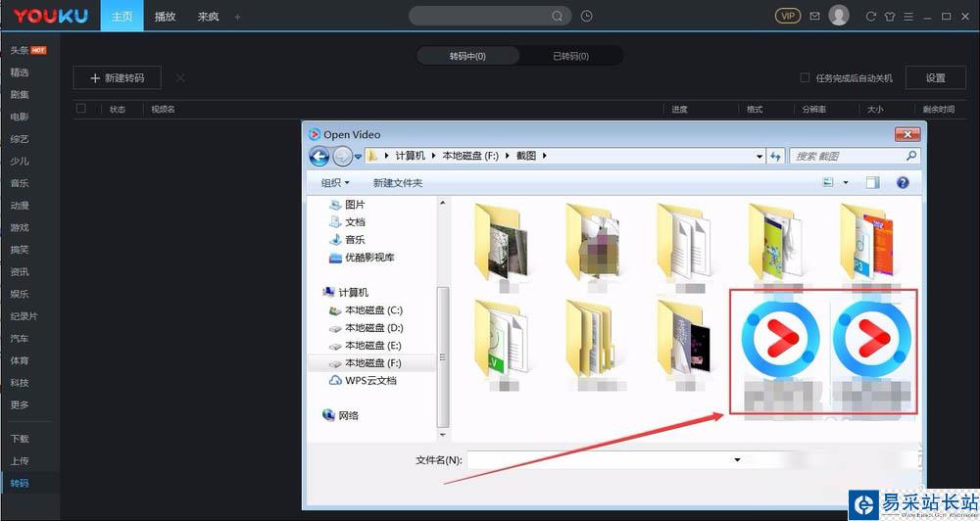The image size is (980, 521).
Task: Click the add tab plus icon
Action: [x=237, y=17]
